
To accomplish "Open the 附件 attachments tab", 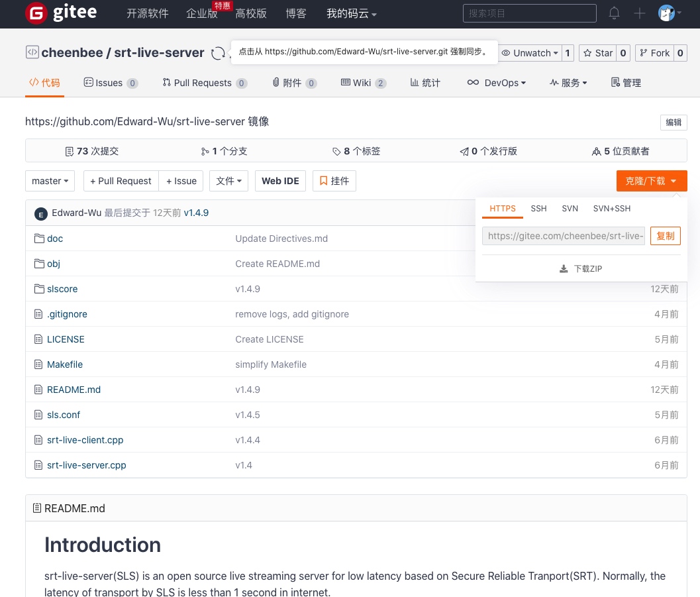I will tap(294, 83).
